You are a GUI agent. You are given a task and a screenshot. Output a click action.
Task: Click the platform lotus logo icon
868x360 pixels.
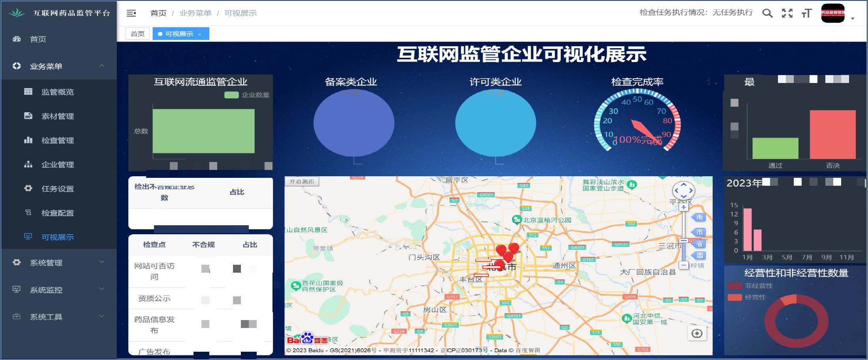[x=17, y=13]
